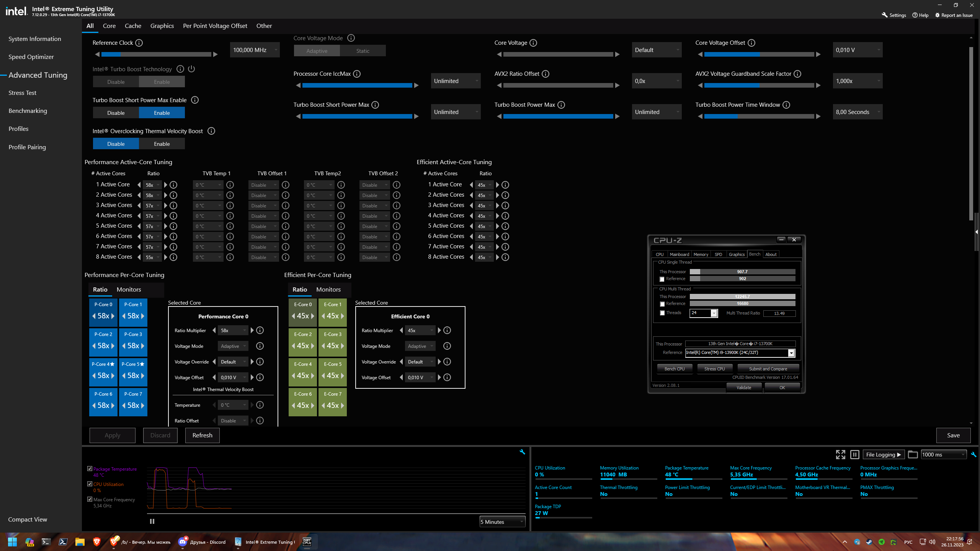Open Settings in the top bar

tap(894, 15)
